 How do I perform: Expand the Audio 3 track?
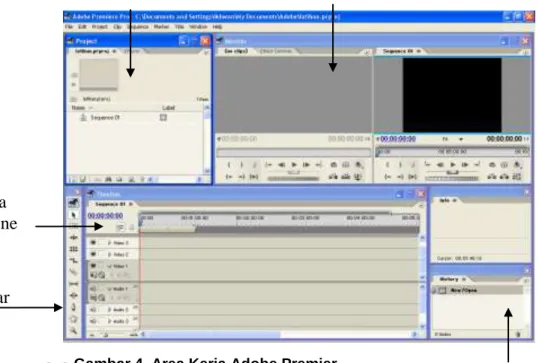tap(109, 321)
